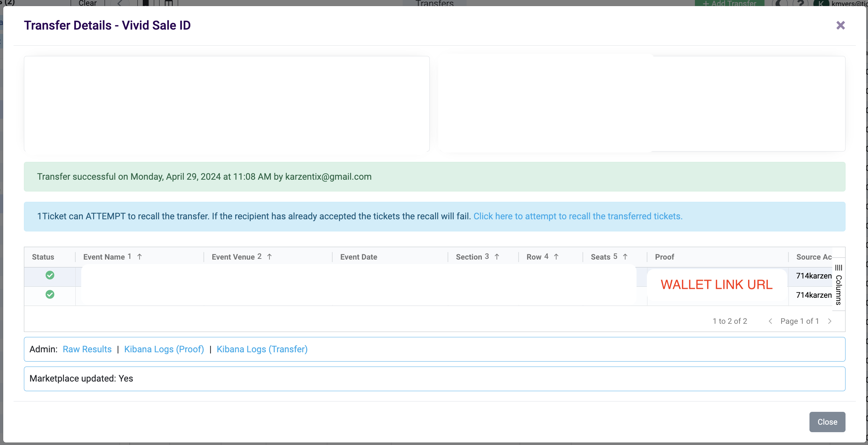868x445 pixels.
Task: Click the Proof column header
Action: 664,257
